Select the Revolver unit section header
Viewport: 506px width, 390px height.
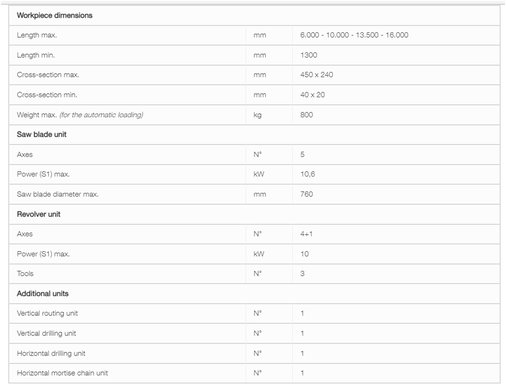pos(39,214)
